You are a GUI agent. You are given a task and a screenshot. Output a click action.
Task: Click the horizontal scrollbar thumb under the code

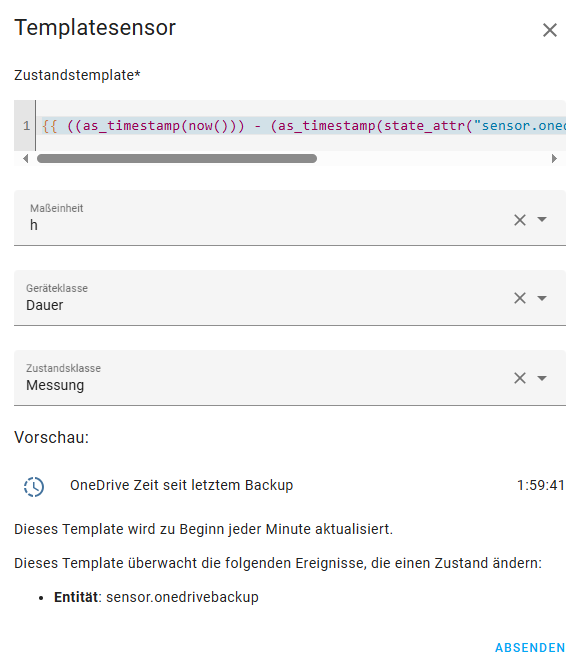177,159
